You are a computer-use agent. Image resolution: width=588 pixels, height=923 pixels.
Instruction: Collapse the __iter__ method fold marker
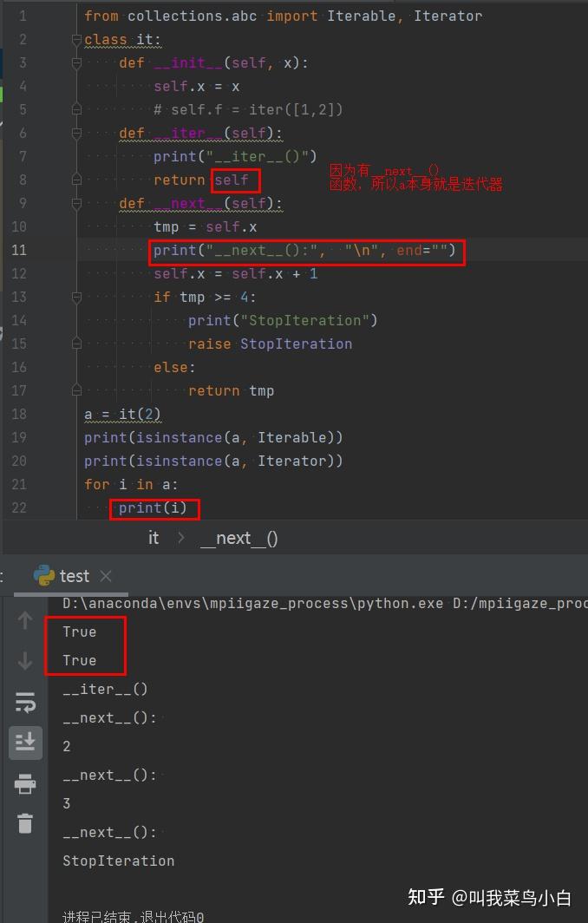click(x=76, y=133)
